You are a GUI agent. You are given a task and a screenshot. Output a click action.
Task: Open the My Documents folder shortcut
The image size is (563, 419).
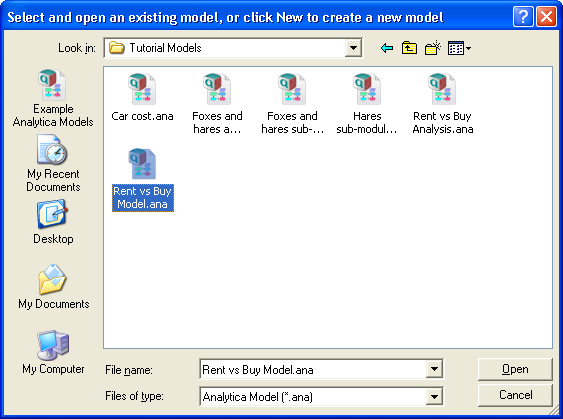click(x=53, y=287)
